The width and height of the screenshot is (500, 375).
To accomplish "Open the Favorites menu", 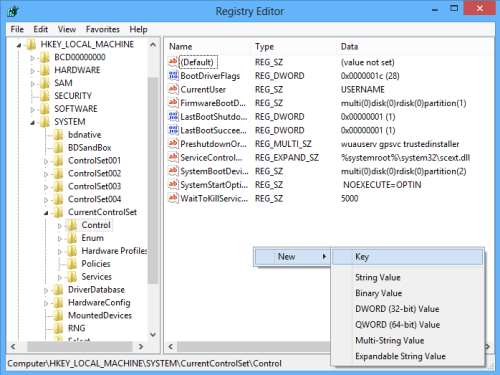I will click(x=102, y=29).
